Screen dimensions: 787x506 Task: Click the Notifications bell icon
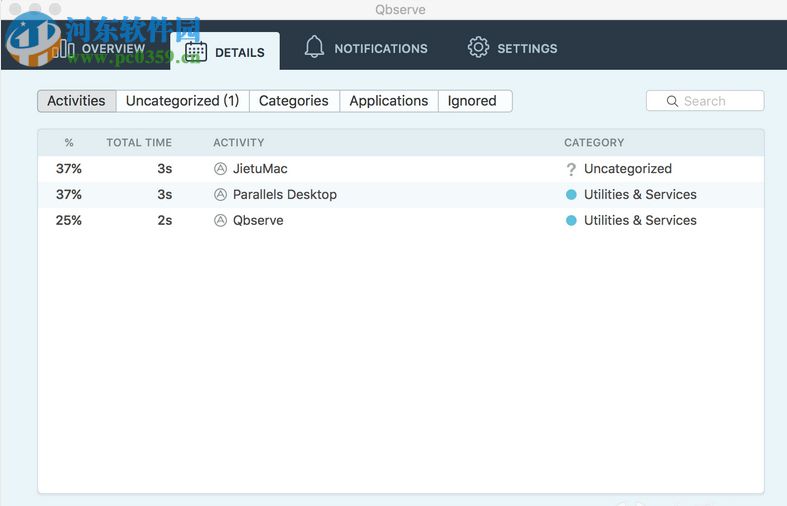(315, 48)
